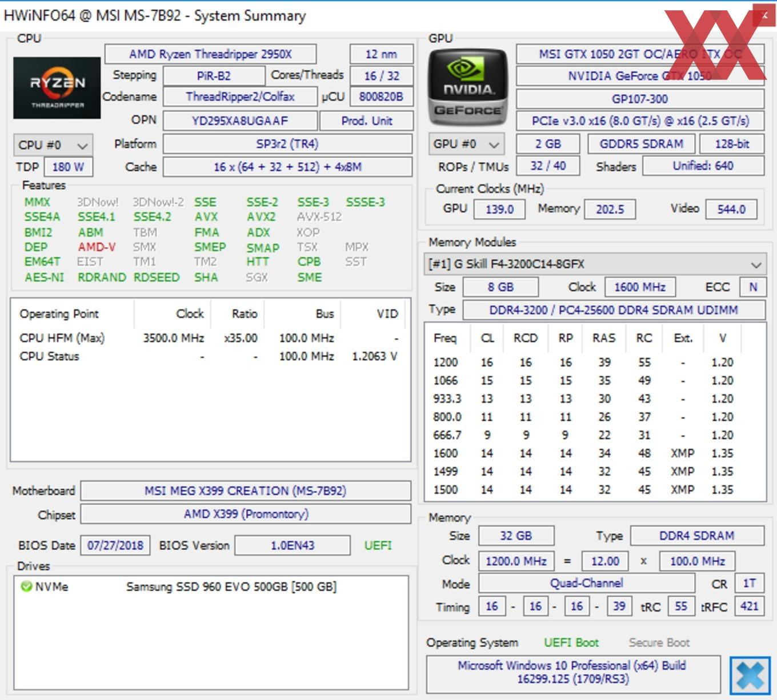Click the DDR4-3200 / PC4-25600 type field

614,310
